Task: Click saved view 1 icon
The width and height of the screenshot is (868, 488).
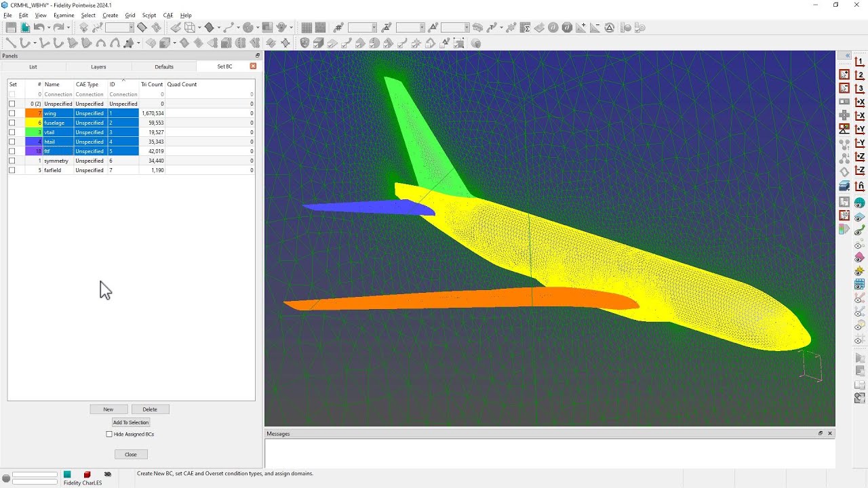Action: [859, 61]
